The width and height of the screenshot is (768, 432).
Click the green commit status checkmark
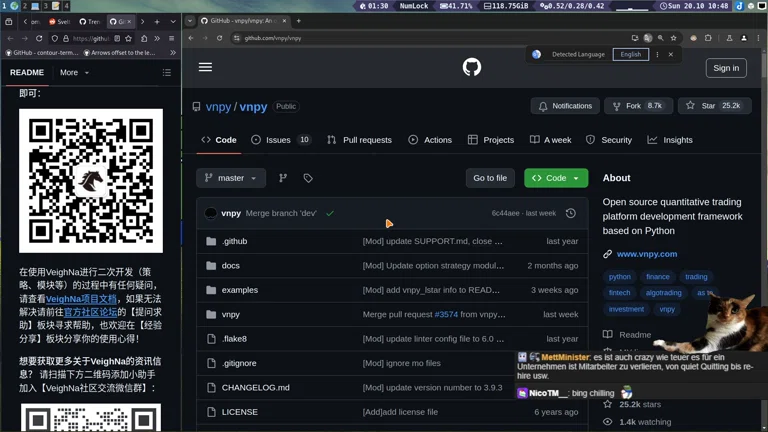coord(330,213)
